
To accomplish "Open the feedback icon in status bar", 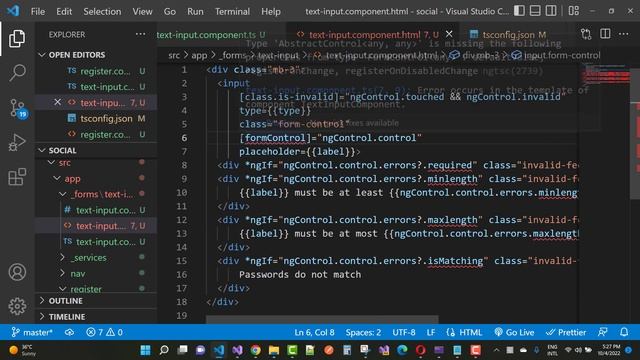I will [603, 332].
